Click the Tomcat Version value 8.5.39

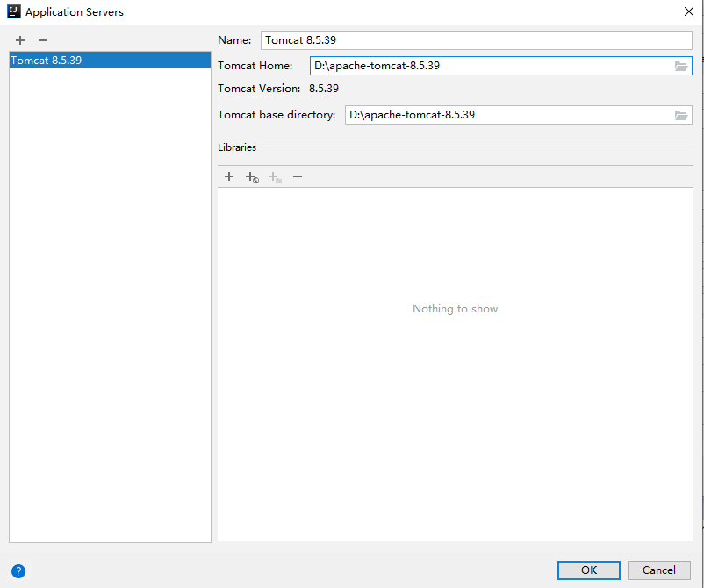point(324,89)
